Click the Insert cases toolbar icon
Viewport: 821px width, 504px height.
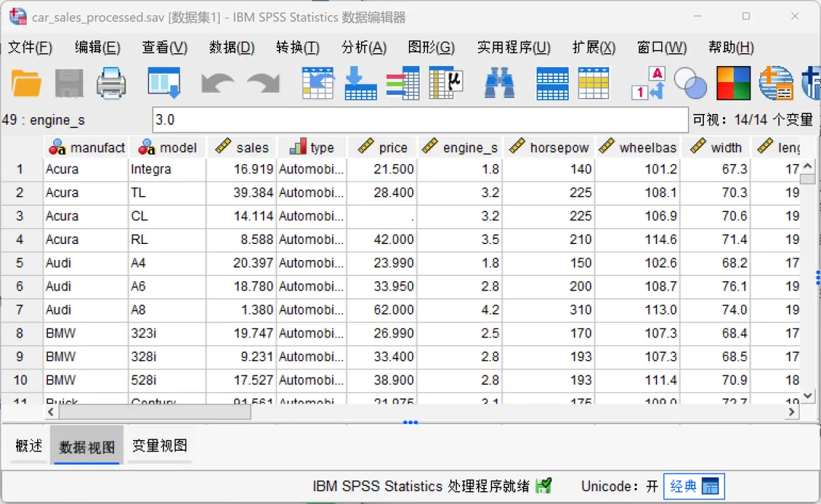pyautogui.click(x=553, y=83)
